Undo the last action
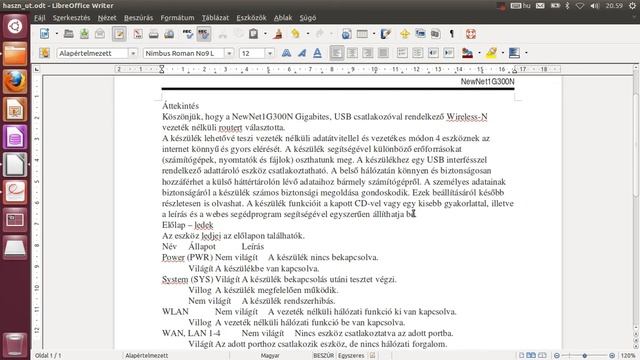The image size is (640, 360). (296, 34)
